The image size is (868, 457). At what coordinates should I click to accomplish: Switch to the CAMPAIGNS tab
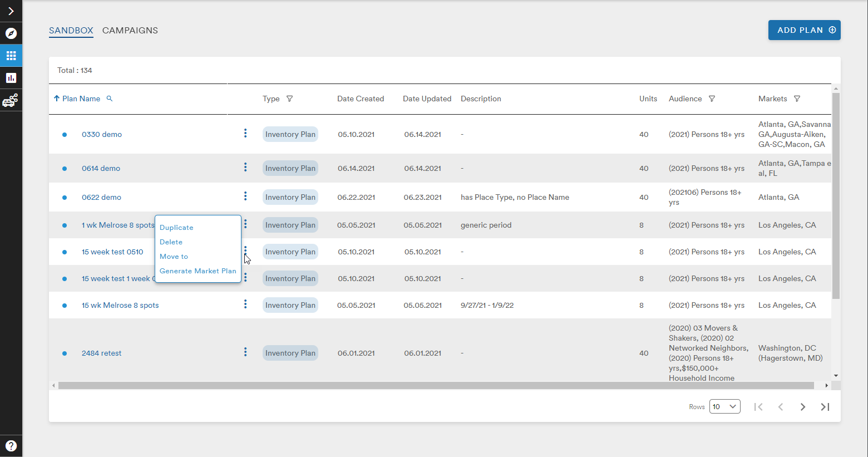(130, 31)
